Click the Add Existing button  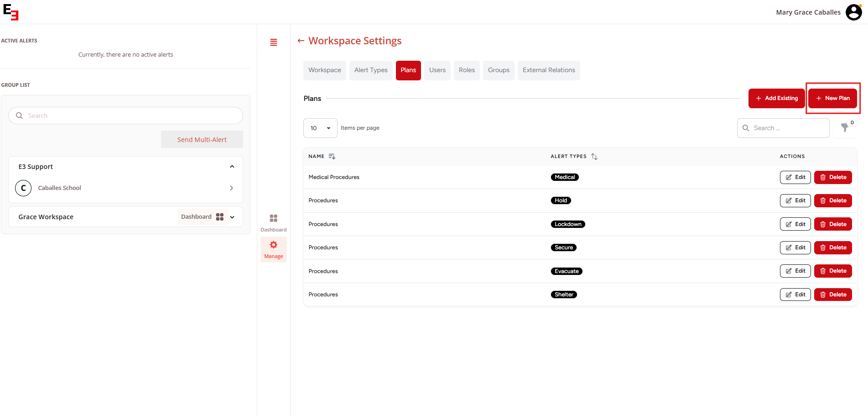[777, 98]
